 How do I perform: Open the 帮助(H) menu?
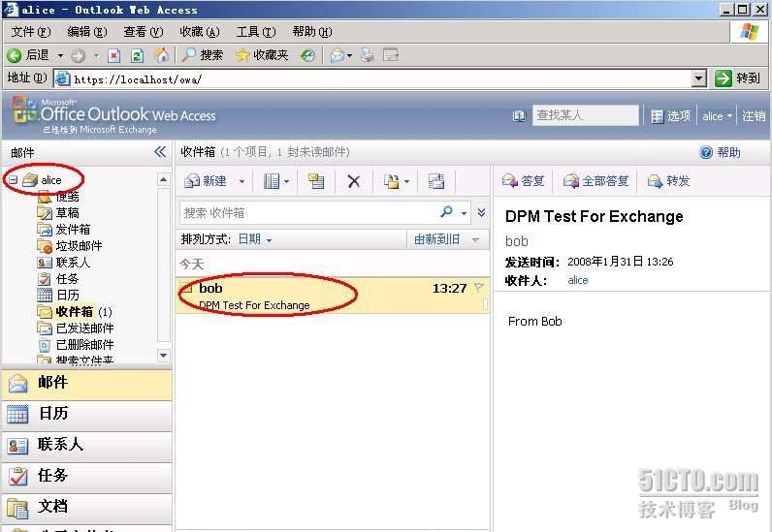pyautogui.click(x=311, y=32)
